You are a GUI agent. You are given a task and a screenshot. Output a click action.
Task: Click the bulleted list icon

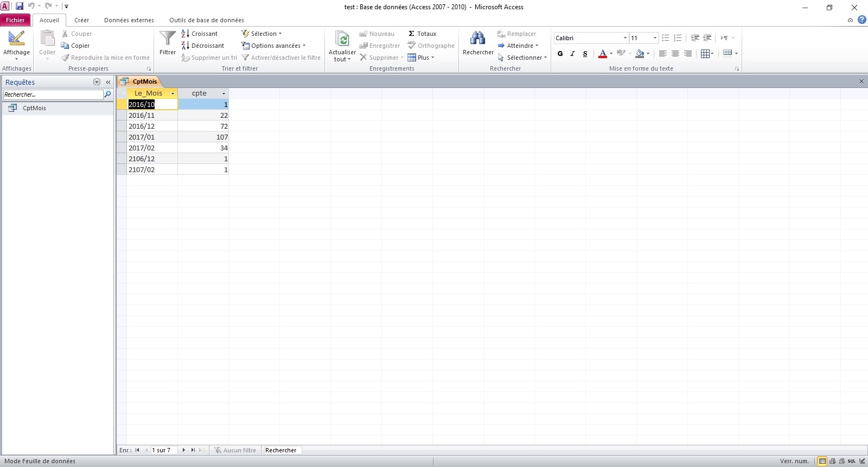(x=666, y=38)
